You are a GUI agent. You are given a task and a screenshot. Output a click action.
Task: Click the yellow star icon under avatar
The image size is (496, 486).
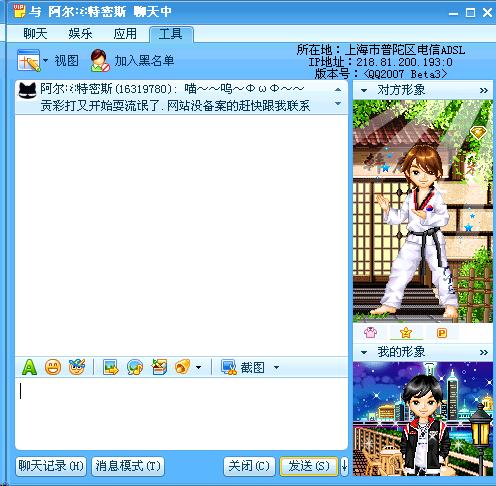(x=406, y=332)
